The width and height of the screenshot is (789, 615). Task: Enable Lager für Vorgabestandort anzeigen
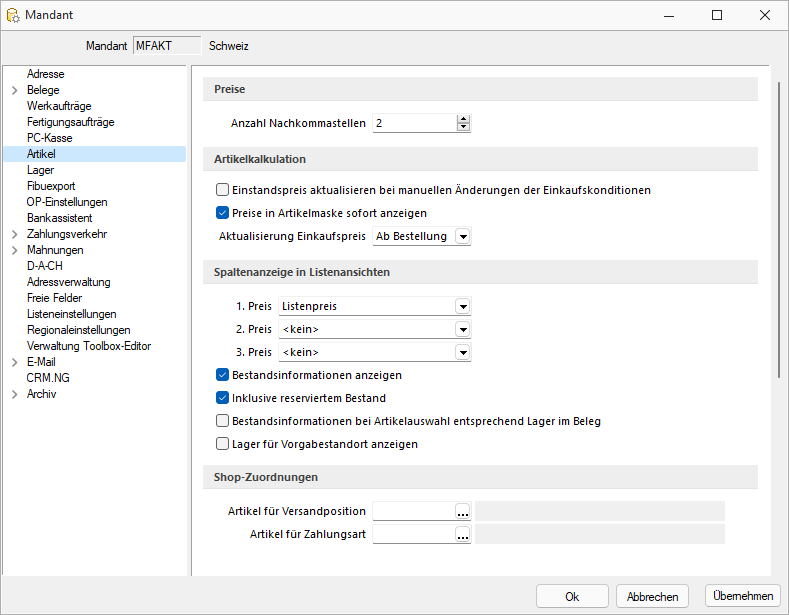click(x=222, y=444)
